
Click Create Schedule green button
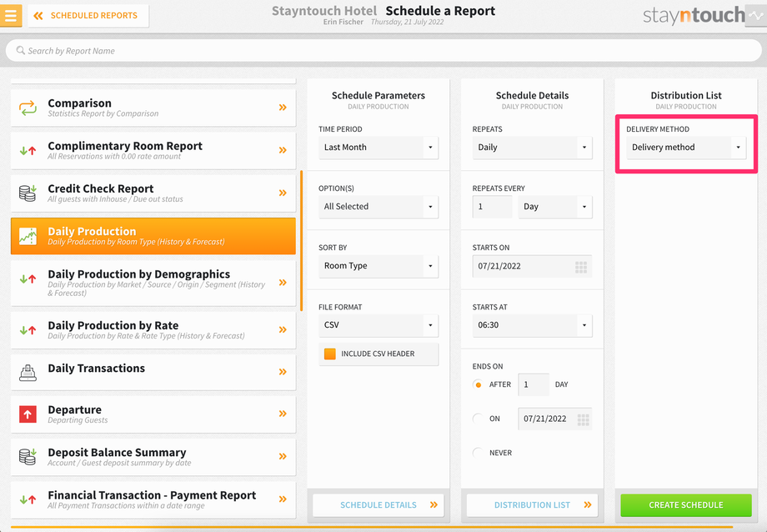click(686, 505)
